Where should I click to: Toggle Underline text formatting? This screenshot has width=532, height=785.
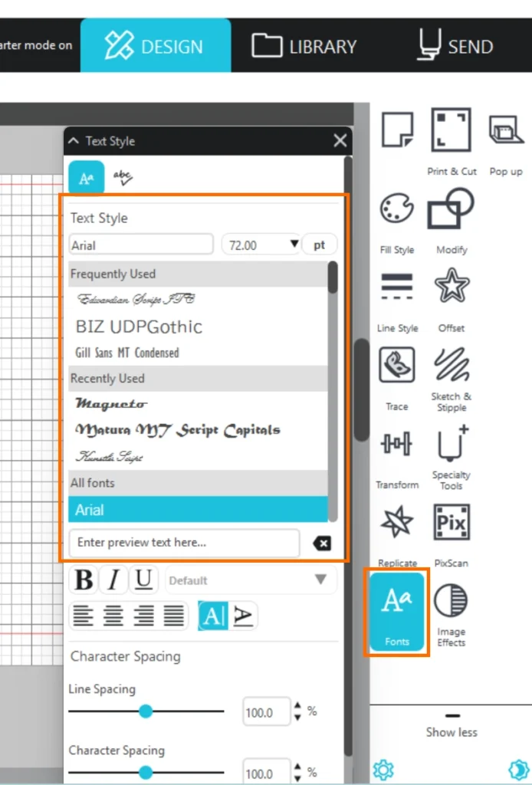tap(143, 580)
